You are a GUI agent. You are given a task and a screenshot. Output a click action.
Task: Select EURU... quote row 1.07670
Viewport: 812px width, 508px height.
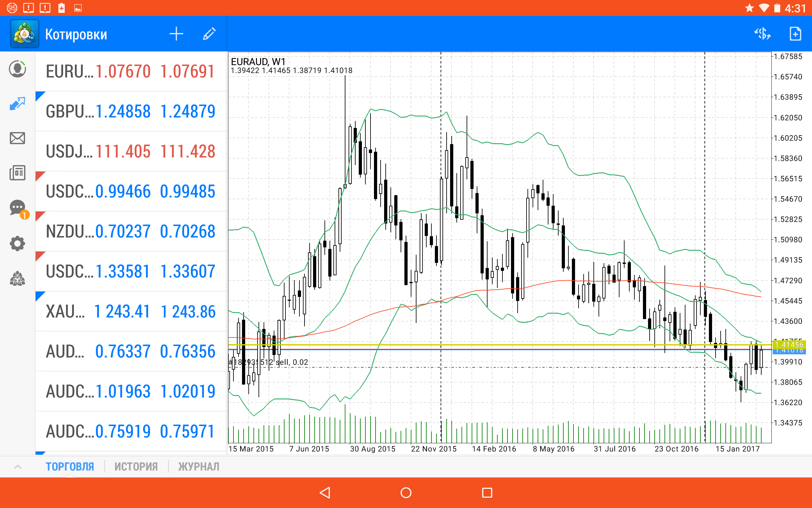tap(131, 71)
